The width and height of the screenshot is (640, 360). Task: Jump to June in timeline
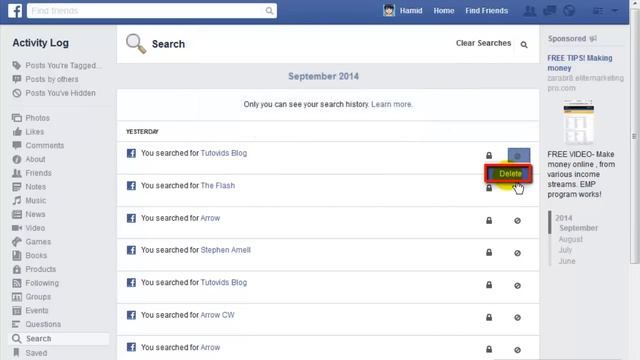(567, 261)
